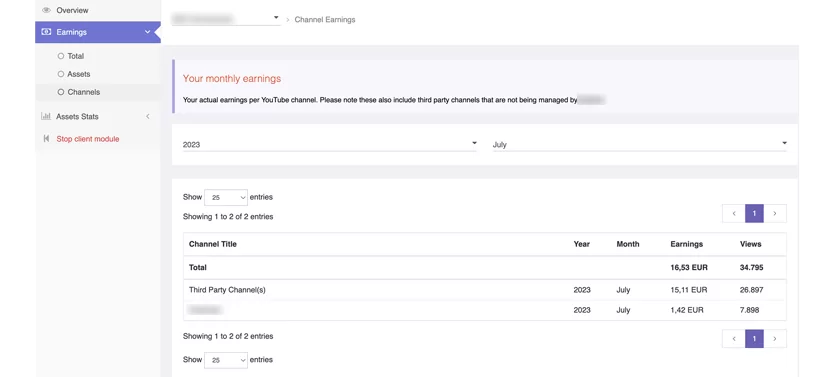Click the Overview eye icon
This screenshot has width=834, height=377.
coord(46,10)
